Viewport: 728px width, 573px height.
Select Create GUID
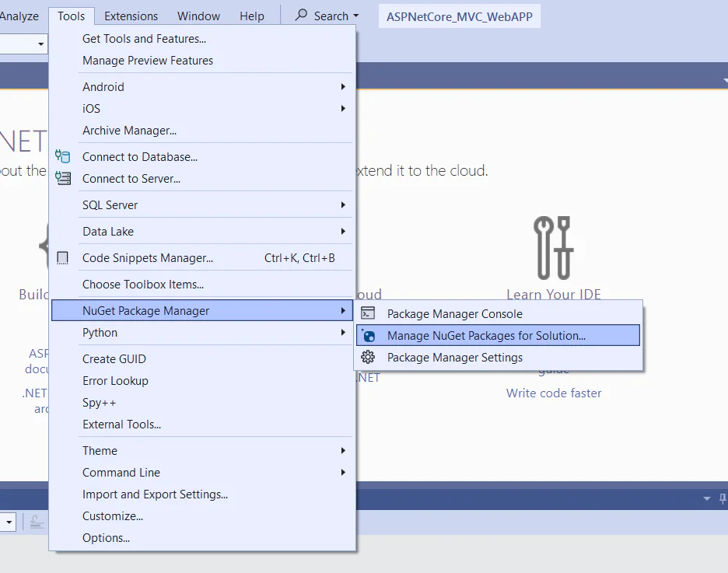pyautogui.click(x=202, y=359)
